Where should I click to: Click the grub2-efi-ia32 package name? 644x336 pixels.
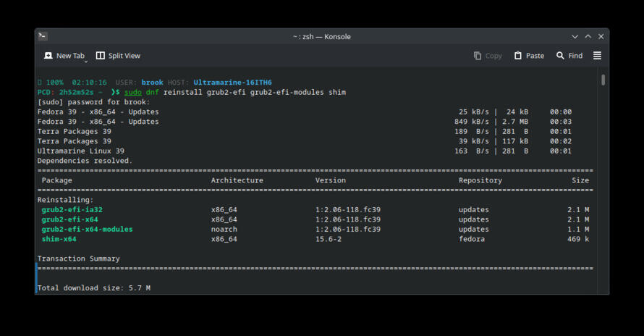[72, 210]
